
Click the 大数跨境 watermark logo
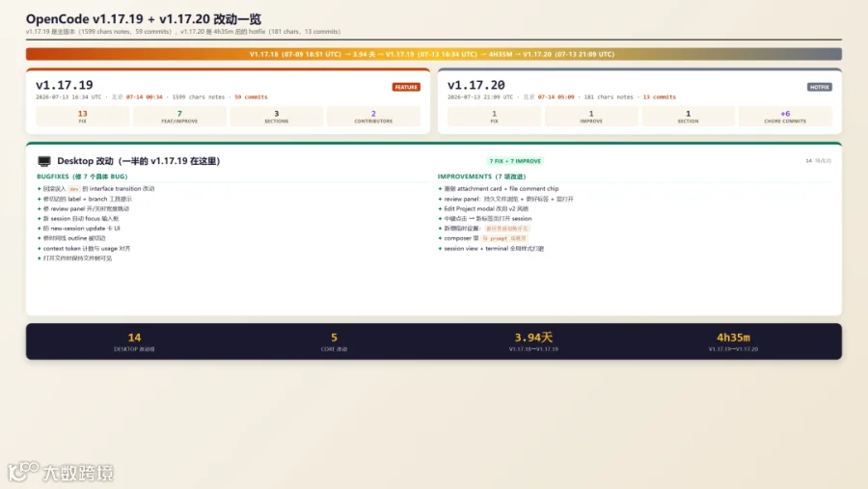tap(61, 472)
